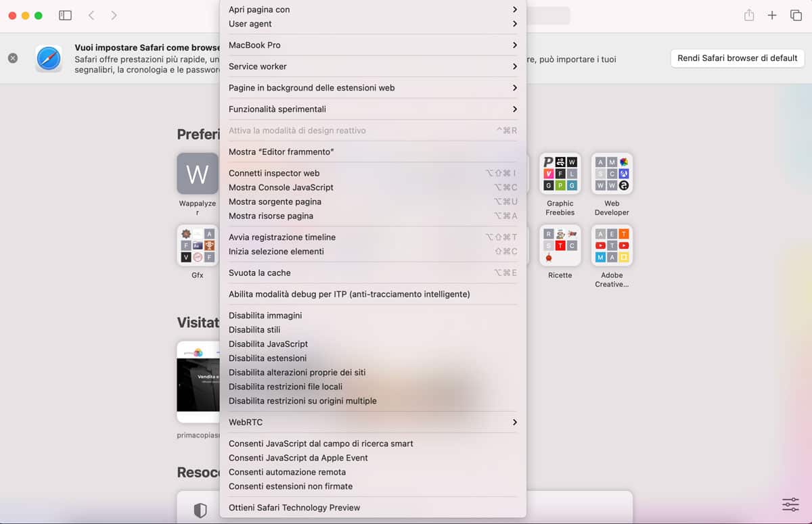Expand Pagine in background delle estensioni web

tap(373, 88)
